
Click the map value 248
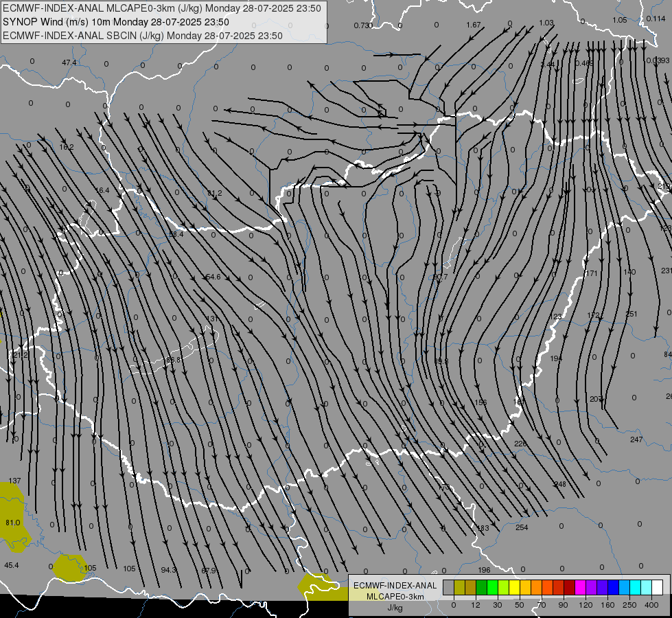tap(559, 484)
